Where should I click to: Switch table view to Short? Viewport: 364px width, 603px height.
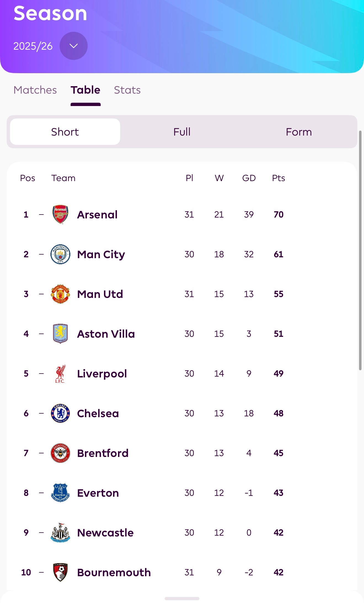[65, 132]
